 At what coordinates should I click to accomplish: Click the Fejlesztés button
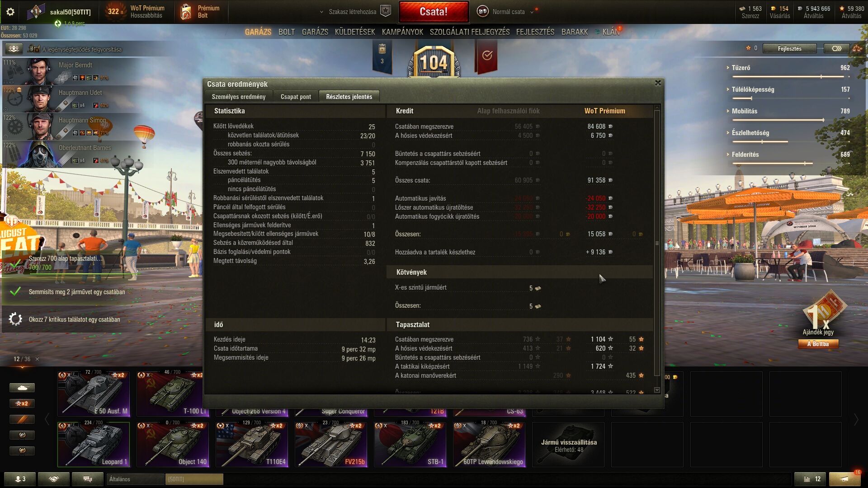pyautogui.click(x=789, y=48)
